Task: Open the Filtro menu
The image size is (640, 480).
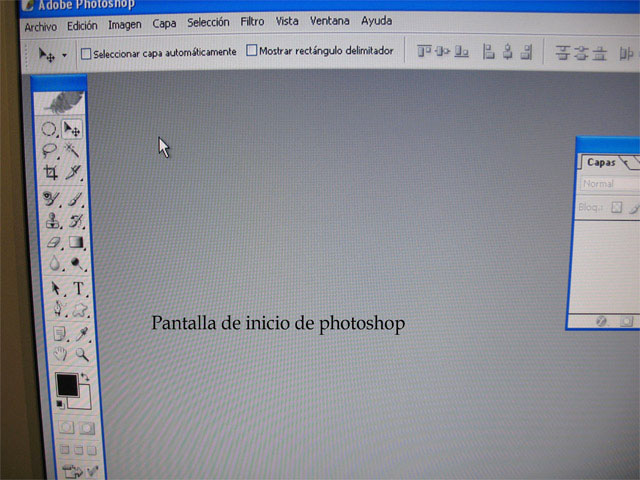Action: click(252, 21)
